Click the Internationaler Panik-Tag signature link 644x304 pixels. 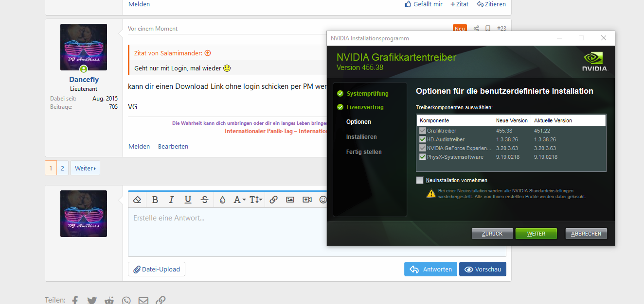click(275, 131)
